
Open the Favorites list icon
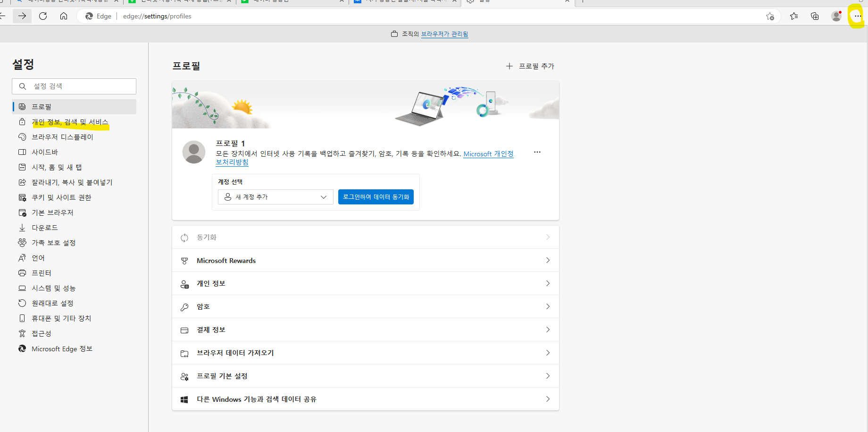794,16
